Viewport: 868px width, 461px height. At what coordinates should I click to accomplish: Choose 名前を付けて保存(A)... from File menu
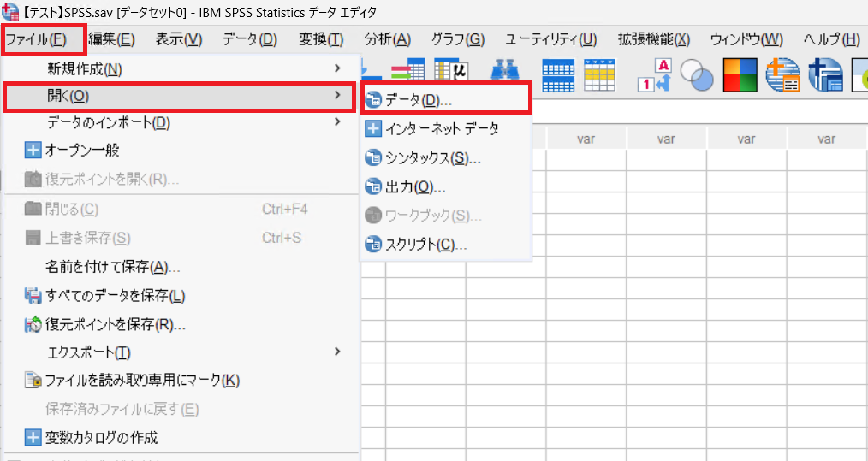coord(113,268)
